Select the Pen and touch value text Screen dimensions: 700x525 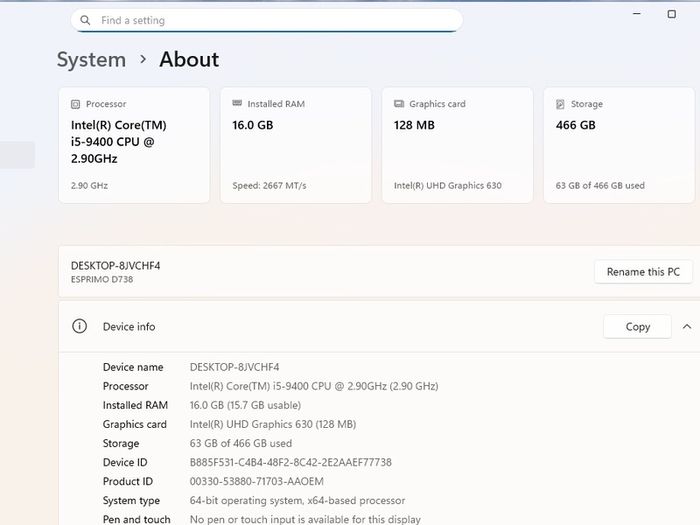(x=305, y=520)
